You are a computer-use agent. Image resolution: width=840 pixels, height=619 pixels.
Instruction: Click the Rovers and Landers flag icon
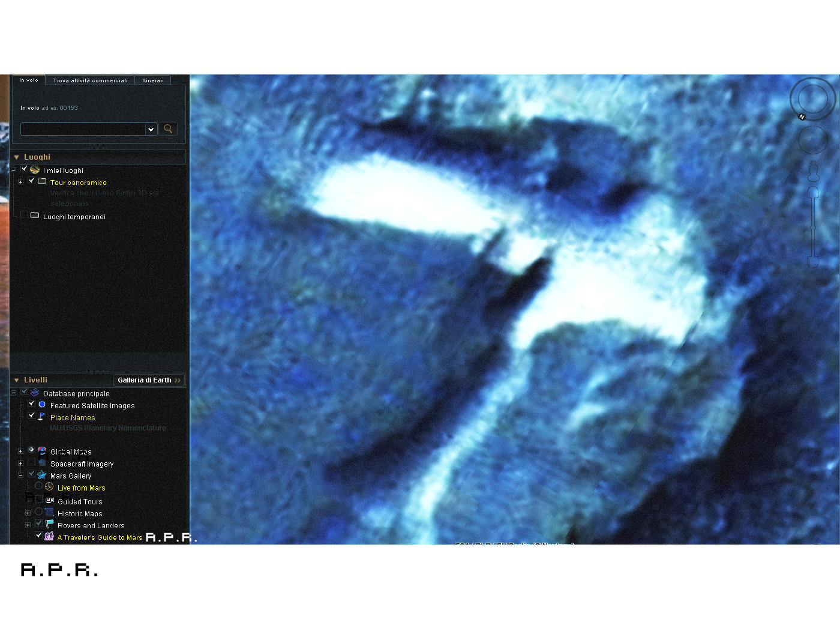click(x=50, y=524)
